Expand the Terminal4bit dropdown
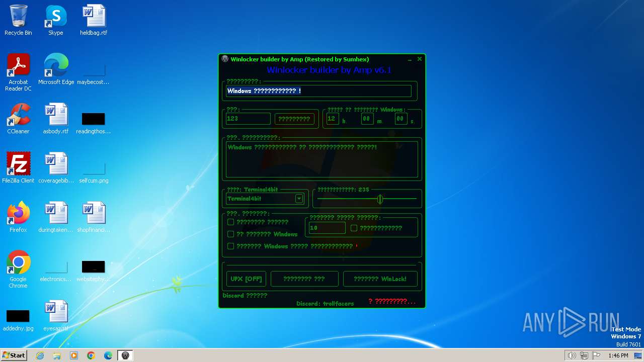This screenshot has width=644, height=362. (299, 199)
